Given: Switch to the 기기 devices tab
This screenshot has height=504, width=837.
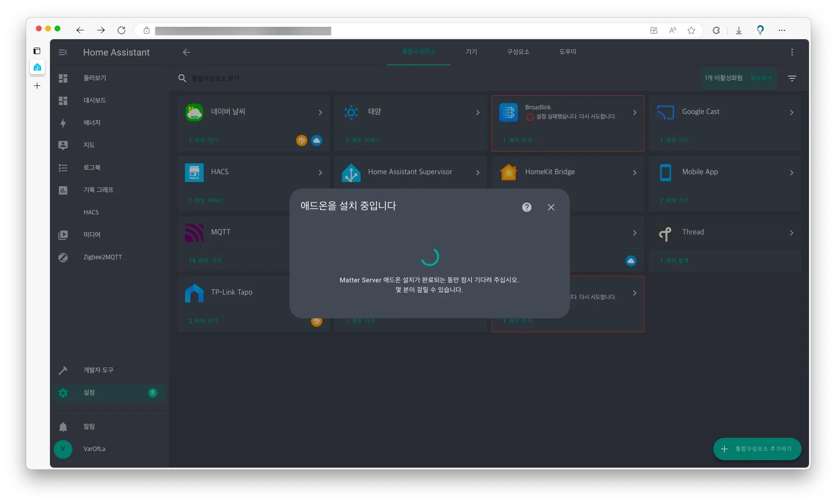Looking at the screenshot, I should tap(471, 52).
